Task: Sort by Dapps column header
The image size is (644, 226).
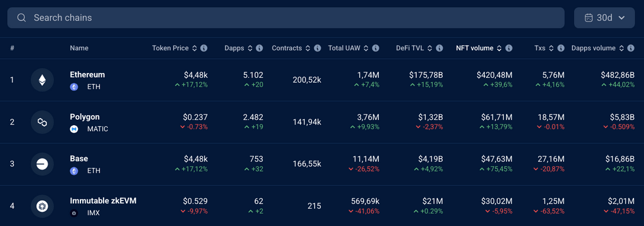Action: tap(234, 48)
